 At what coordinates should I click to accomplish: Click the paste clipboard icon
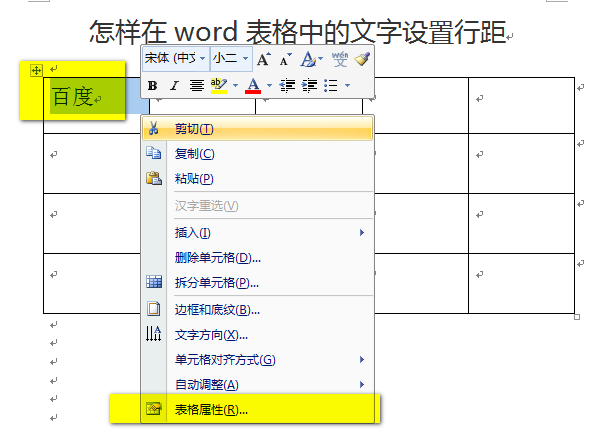[x=154, y=178]
